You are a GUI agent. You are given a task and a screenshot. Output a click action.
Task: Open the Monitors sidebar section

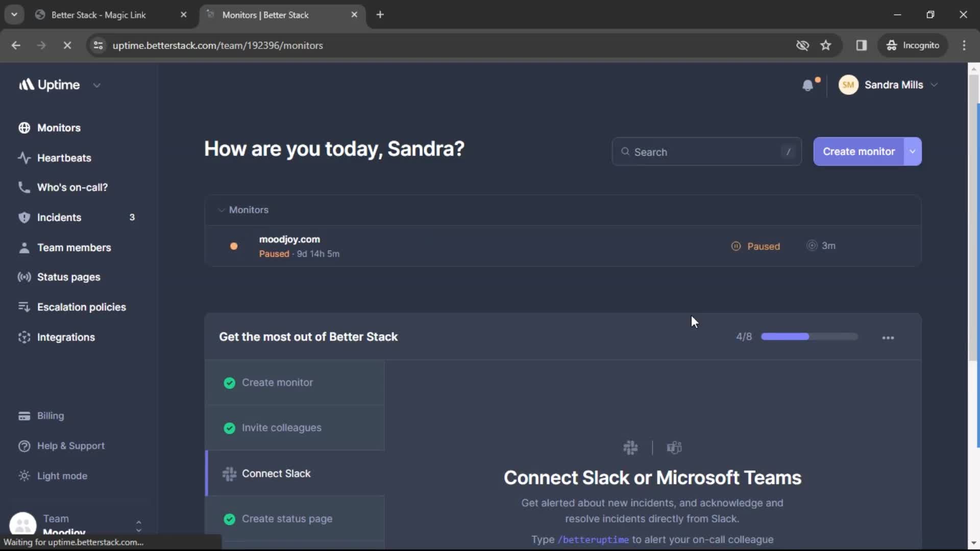pos(59,128)
